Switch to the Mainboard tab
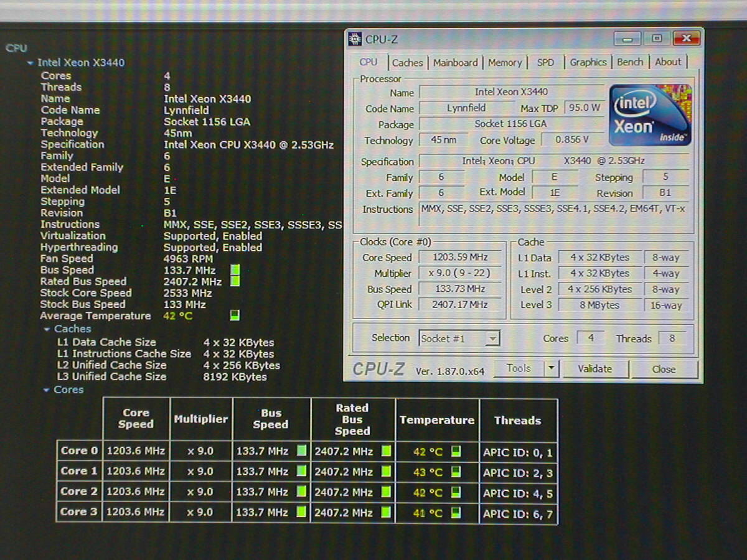The width and height of the screenshot is (747, 560). pyautogui.click(x=456, y=62)
